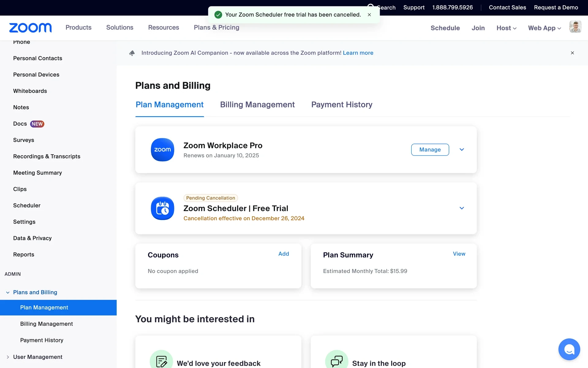
Task: Open the Resources menu
Action: pyautogui.click(x=164, y=28)
